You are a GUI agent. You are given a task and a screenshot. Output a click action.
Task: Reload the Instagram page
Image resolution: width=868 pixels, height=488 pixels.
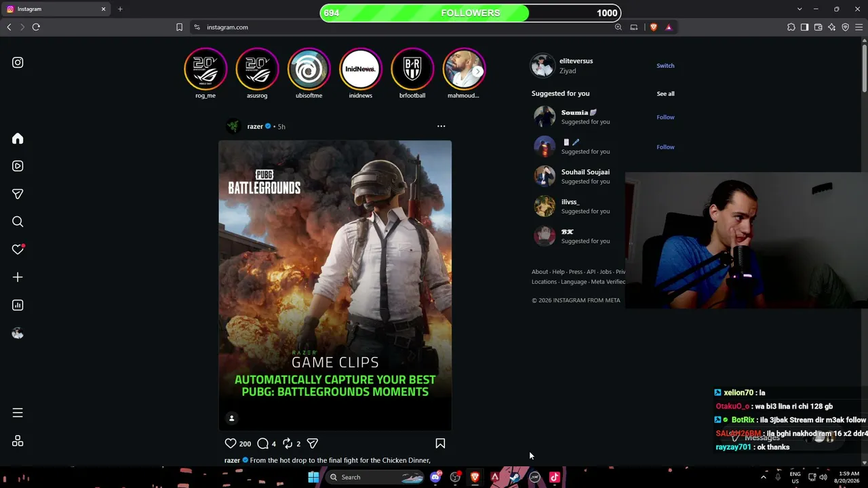(36, 27)
